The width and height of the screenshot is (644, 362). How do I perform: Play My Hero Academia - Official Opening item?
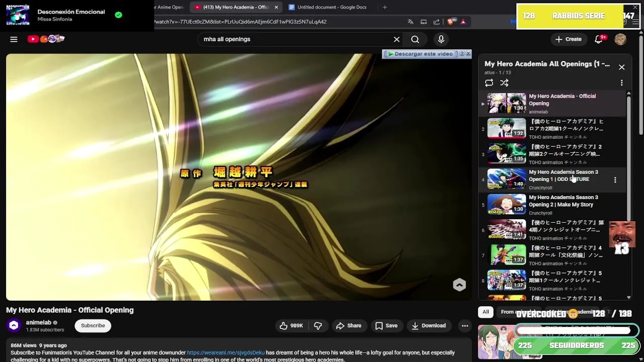click(552, 103)
